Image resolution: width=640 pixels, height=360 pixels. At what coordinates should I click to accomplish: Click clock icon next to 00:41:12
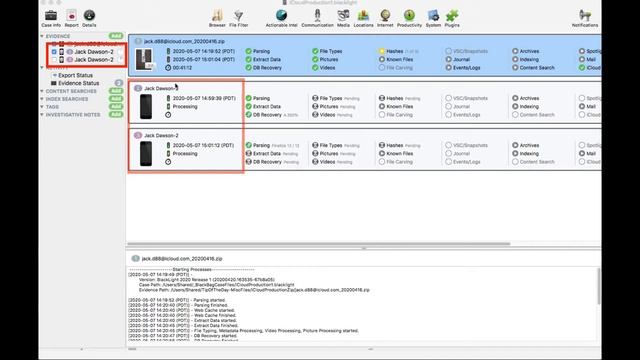pos(168,68)
